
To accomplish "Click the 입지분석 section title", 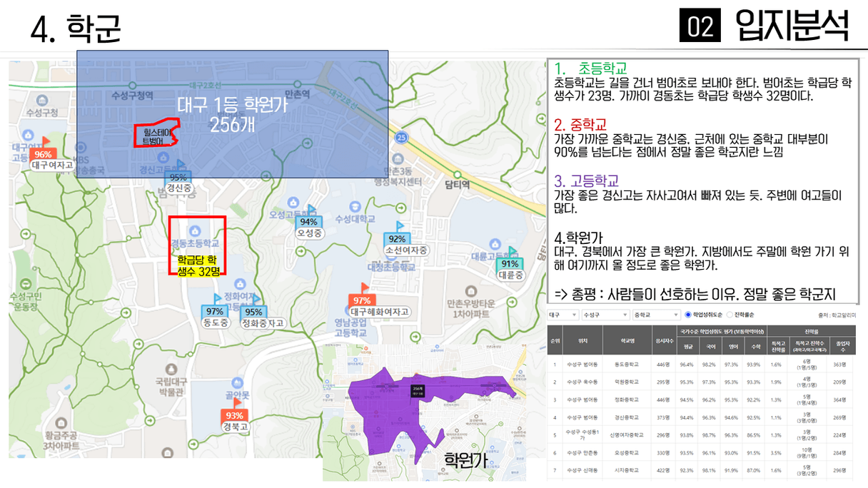I will [792, 26].
